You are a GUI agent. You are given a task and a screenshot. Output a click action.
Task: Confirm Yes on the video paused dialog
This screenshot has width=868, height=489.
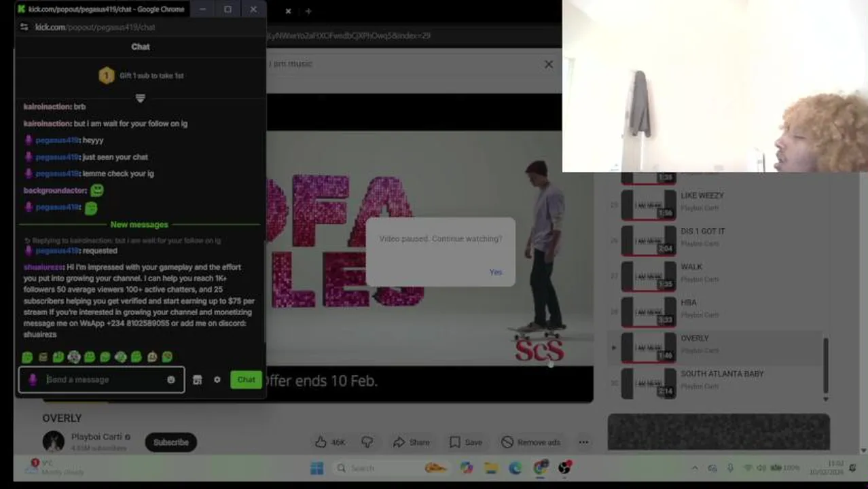point(496,272)
